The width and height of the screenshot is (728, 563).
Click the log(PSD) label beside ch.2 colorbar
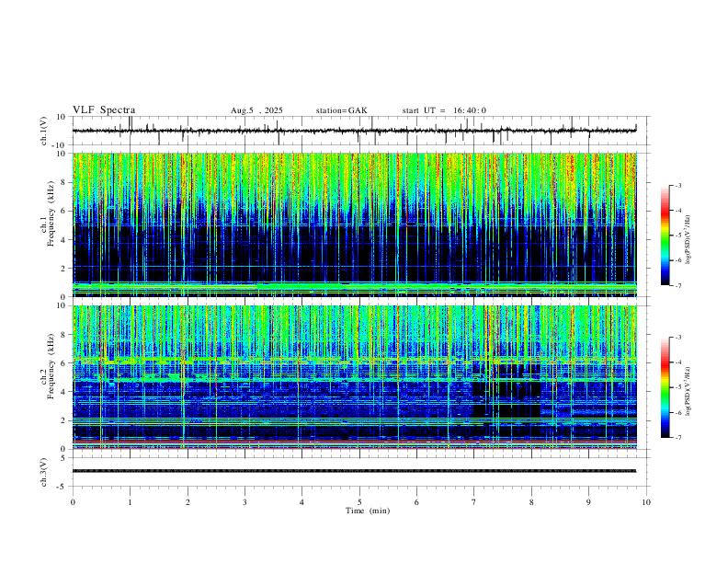[x=688, y=391]
